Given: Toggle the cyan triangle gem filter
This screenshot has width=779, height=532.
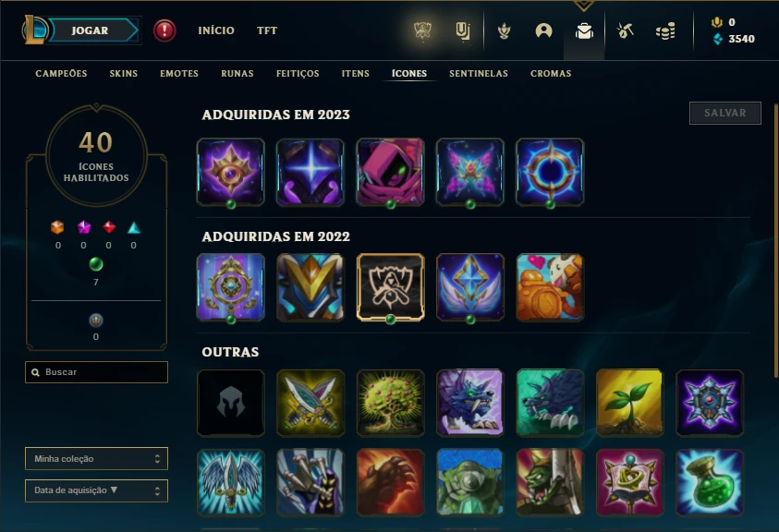Looking at the screenshot, I should [134, 227].
